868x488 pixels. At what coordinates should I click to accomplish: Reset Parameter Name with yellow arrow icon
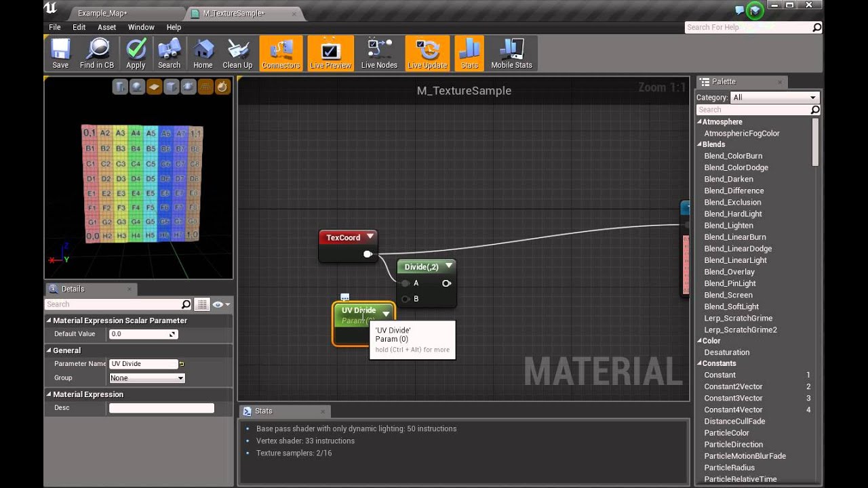point(182,364)
